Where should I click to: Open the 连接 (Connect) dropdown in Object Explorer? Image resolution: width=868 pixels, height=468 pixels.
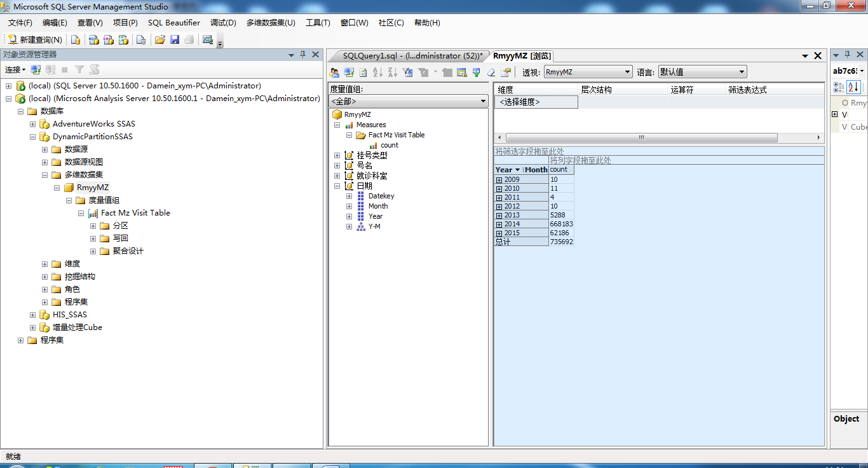(15, 69)
